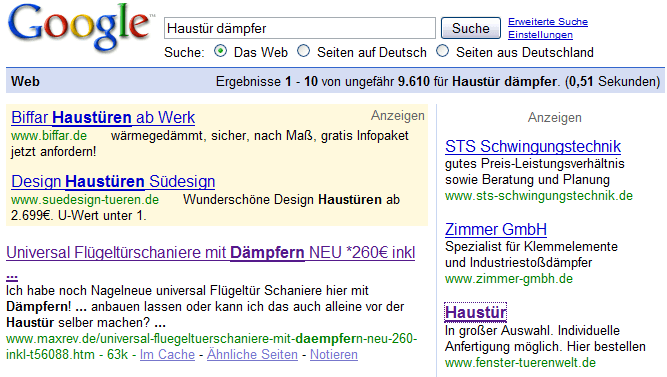Viewport: 667px width, 377px height.
Task: Select the Das Web radio button
Action: pyautogui.click(x=220, y=51)
